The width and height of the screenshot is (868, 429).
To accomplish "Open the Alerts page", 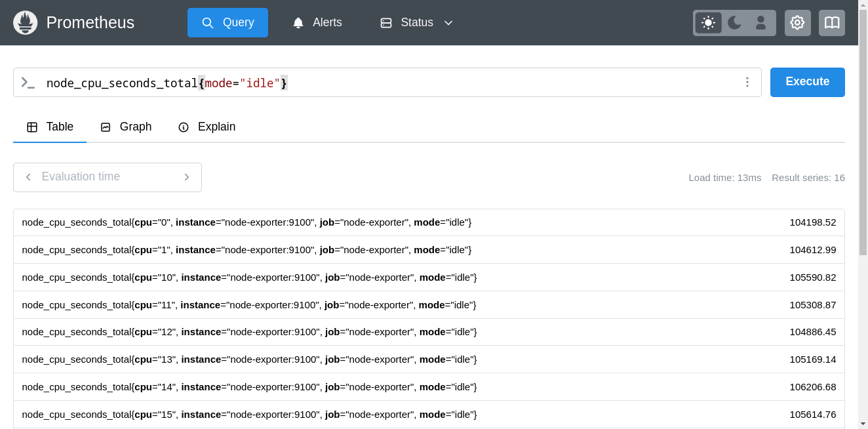I will pyautogui.click(x=317, y=23).
